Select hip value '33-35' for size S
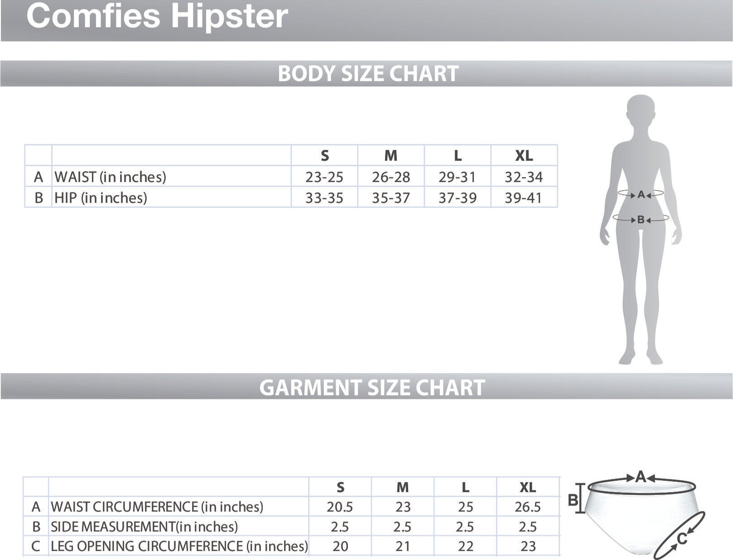733x560 pixels. (x=324, y=198)
